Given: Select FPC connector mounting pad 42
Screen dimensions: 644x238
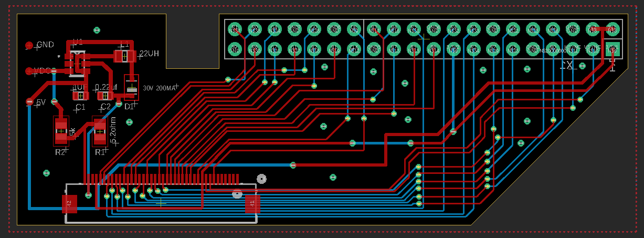Looking at the screenshot, I should (x=69, y=204).
